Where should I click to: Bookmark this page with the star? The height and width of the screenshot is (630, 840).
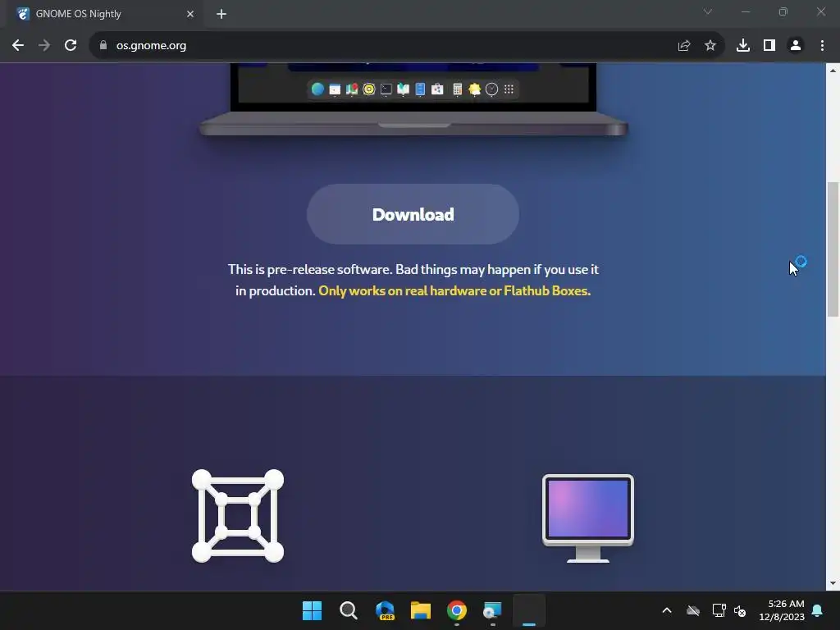pyautogui.click(x=710, y=46)
